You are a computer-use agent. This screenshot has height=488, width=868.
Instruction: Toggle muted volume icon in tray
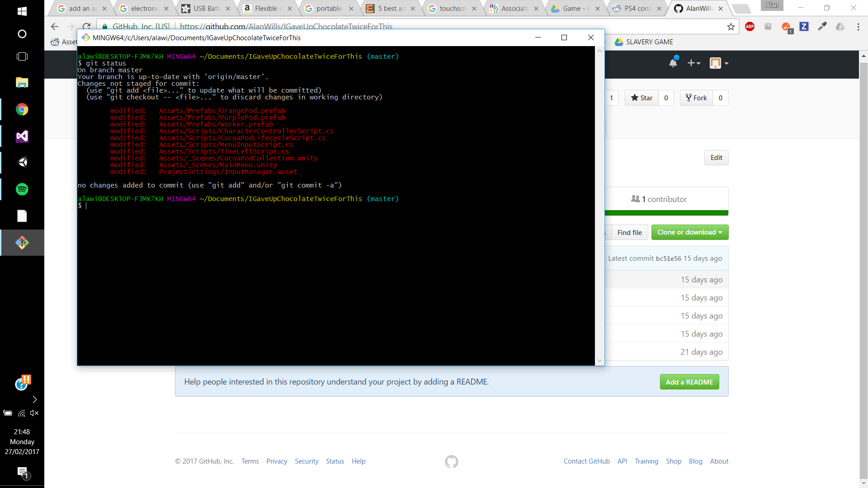tap(34, 413)
